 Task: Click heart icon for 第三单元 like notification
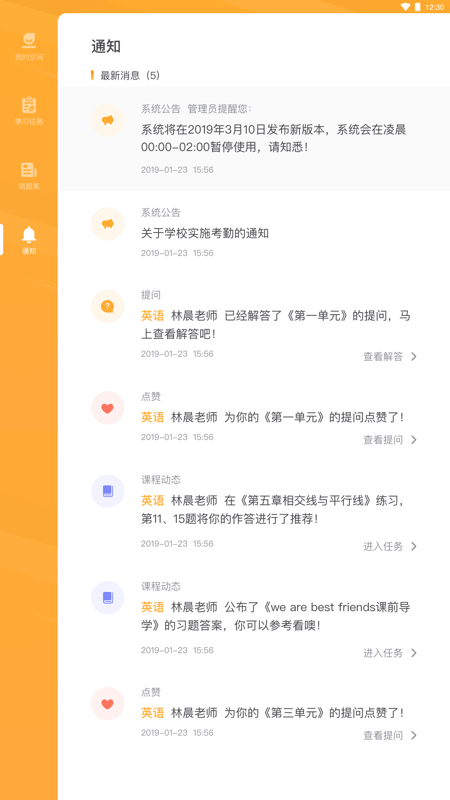[x=108, y=704]
